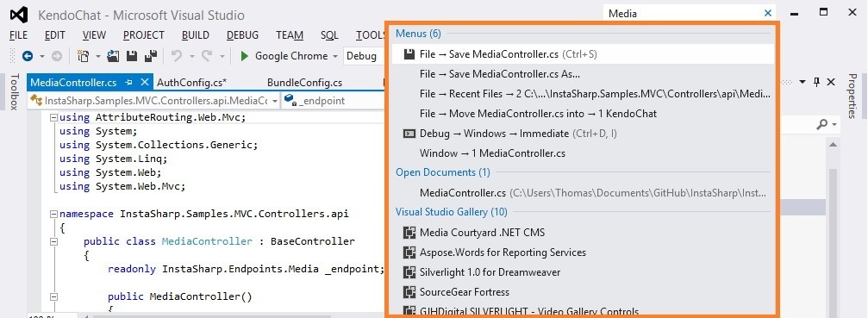Start debugging with the green play icon

click(244, 56)
